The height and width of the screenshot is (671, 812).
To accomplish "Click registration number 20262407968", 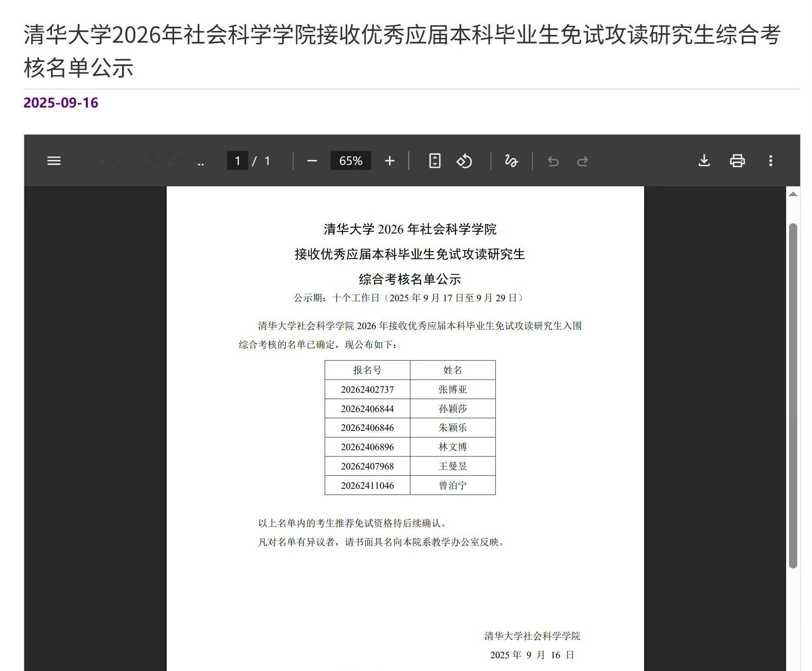I will pyautogui.click(x=367, y=466).
